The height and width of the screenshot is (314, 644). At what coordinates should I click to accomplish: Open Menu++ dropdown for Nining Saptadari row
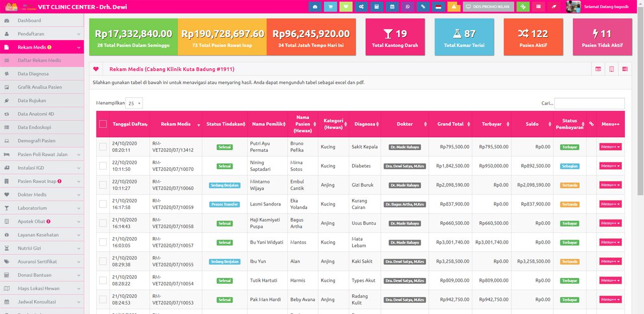pyautogui.click(x=610, y=166)
